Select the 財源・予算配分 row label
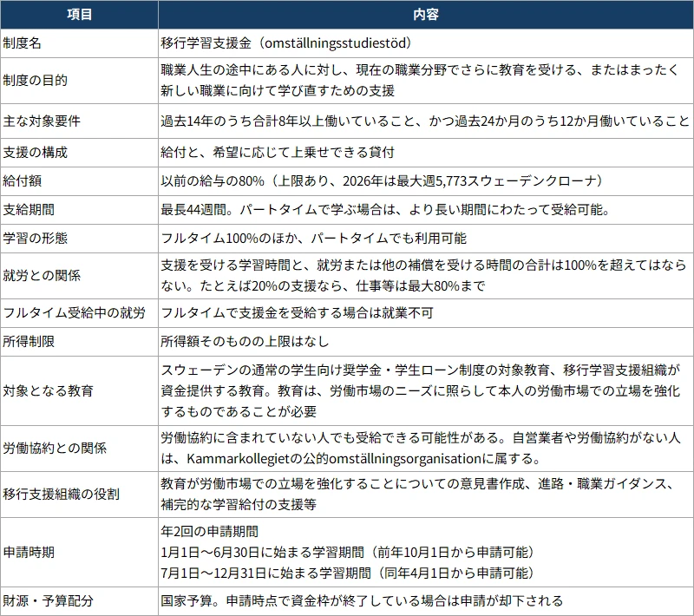 coord(79,601)
